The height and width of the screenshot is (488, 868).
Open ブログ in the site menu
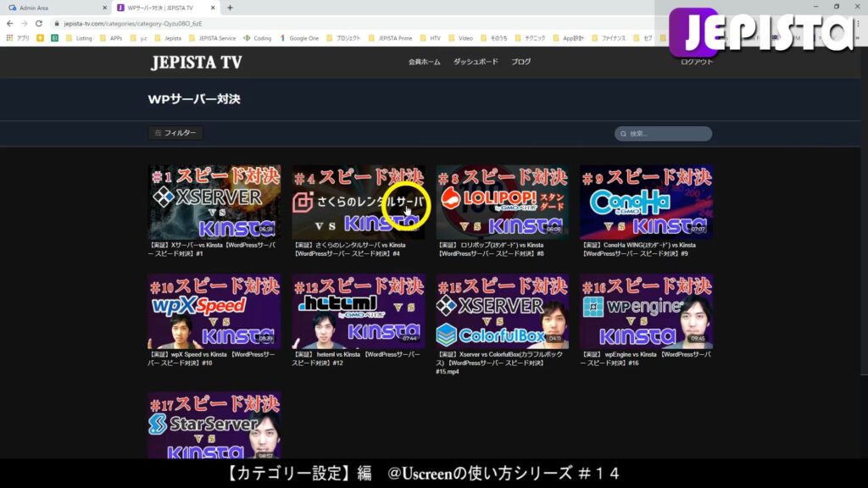click(x=521, y=62)
